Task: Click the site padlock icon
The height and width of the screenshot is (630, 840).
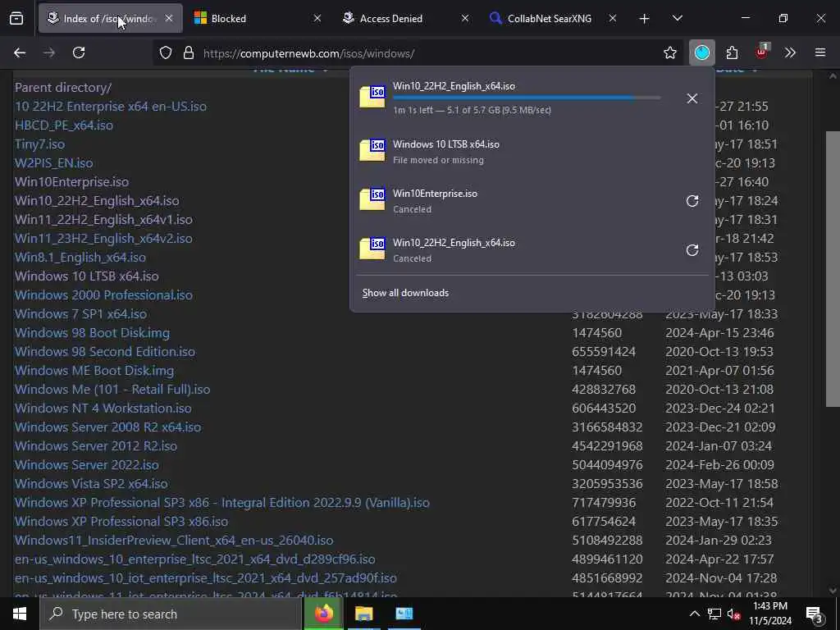Action: 188,53
